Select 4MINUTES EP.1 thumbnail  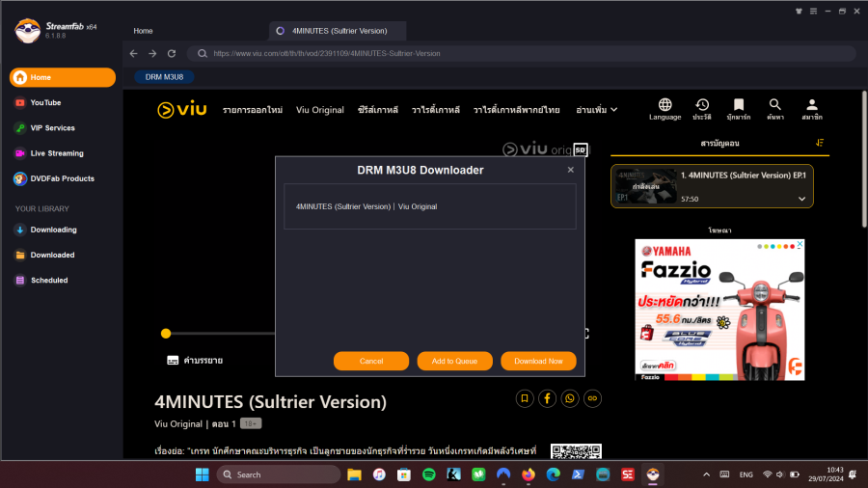click(x=646, y=186)
